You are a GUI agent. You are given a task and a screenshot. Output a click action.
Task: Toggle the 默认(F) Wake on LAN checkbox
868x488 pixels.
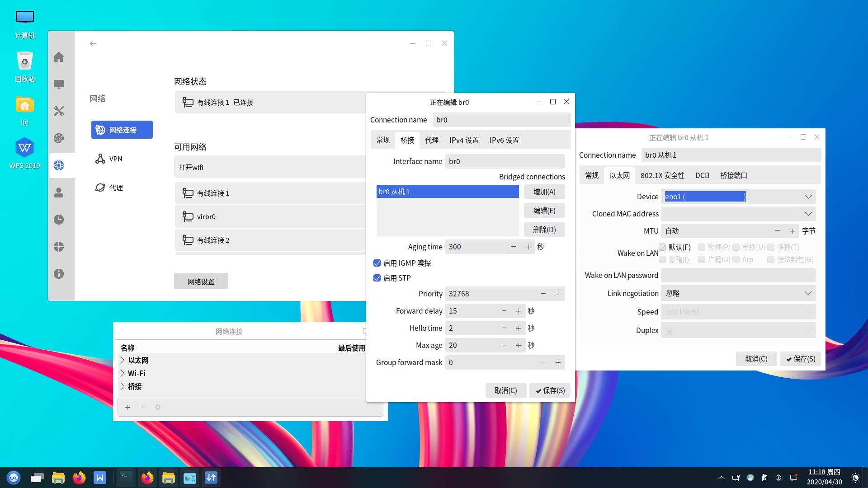662,247
